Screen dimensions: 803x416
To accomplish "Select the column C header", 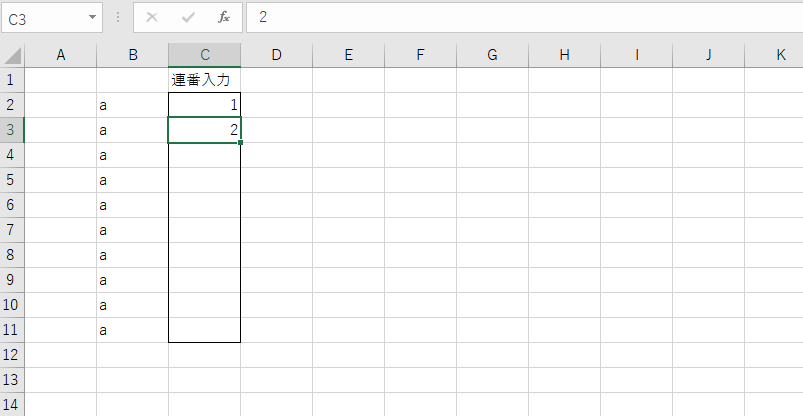I will tap(204, 55).
